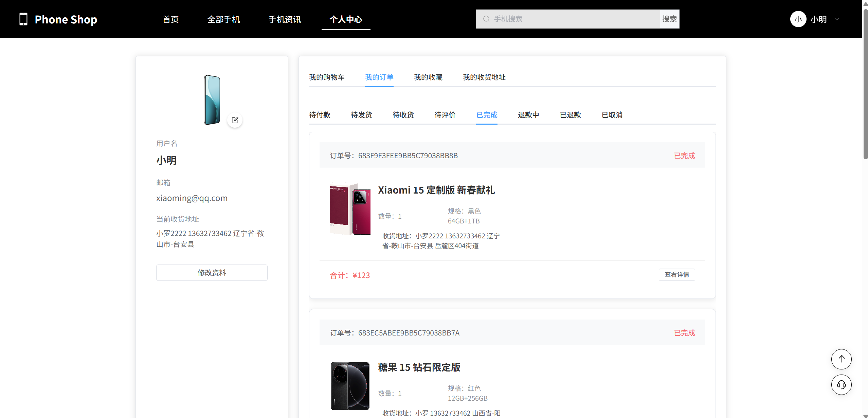
Task: Open 手机资讯 in the navigation bar
Action: 285,19
